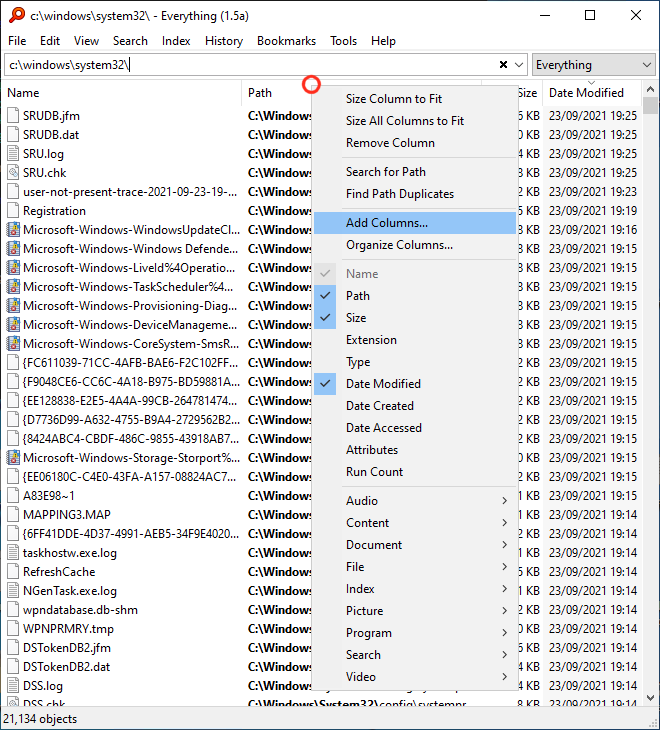The width and height of the screenshot is (660, 730).
Task: Open the Index menu
Action: coord(176,41)
